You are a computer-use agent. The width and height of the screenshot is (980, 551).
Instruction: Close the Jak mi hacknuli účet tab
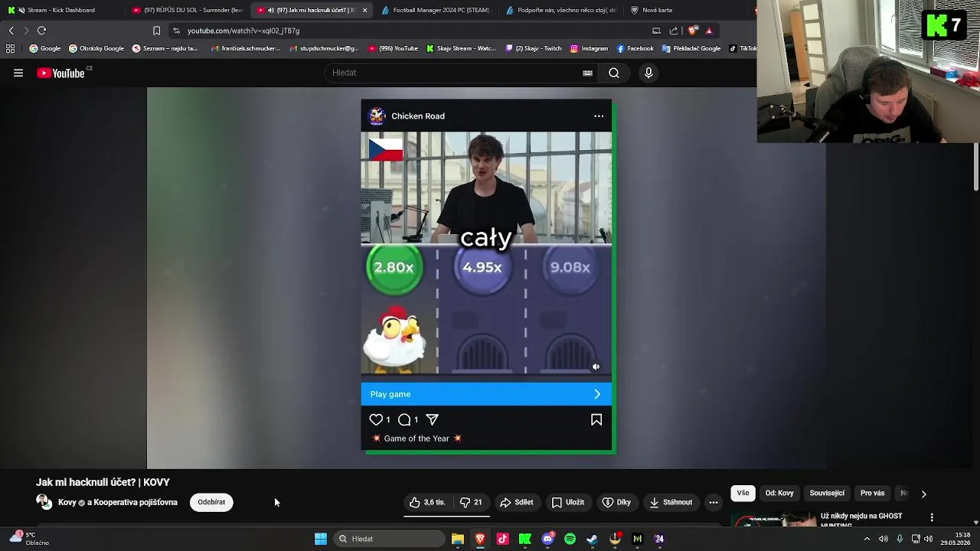[364, 10]
